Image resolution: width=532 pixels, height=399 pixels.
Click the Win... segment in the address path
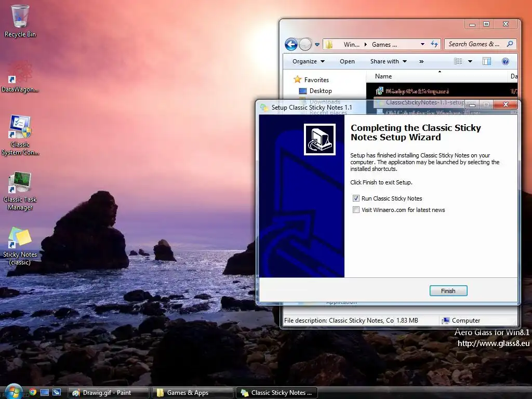click(352, 45)
